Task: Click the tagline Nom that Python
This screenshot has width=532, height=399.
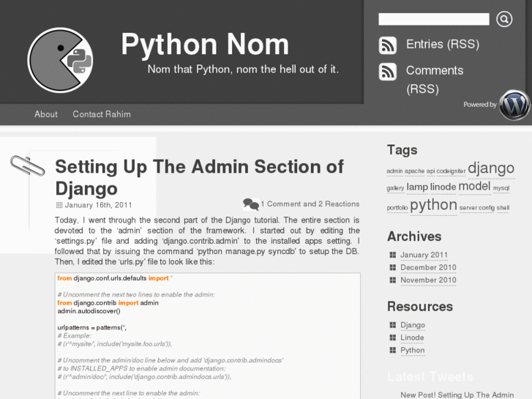Action: pos(243,70)
